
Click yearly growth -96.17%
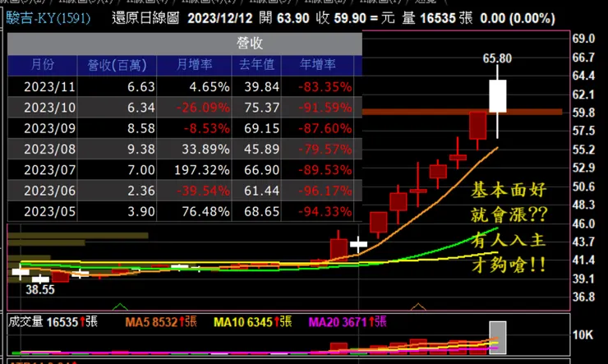[325, 191]
